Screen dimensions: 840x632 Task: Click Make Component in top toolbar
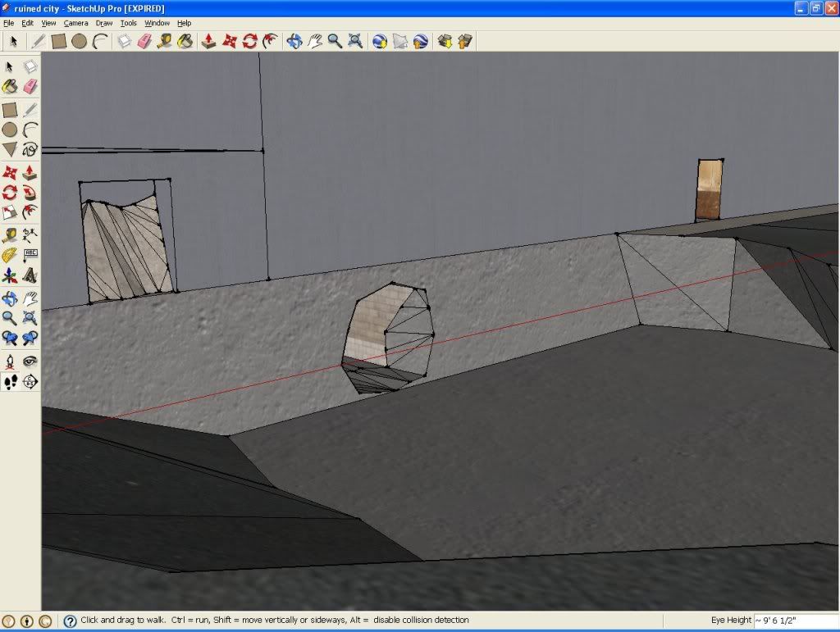coord(125,41)
